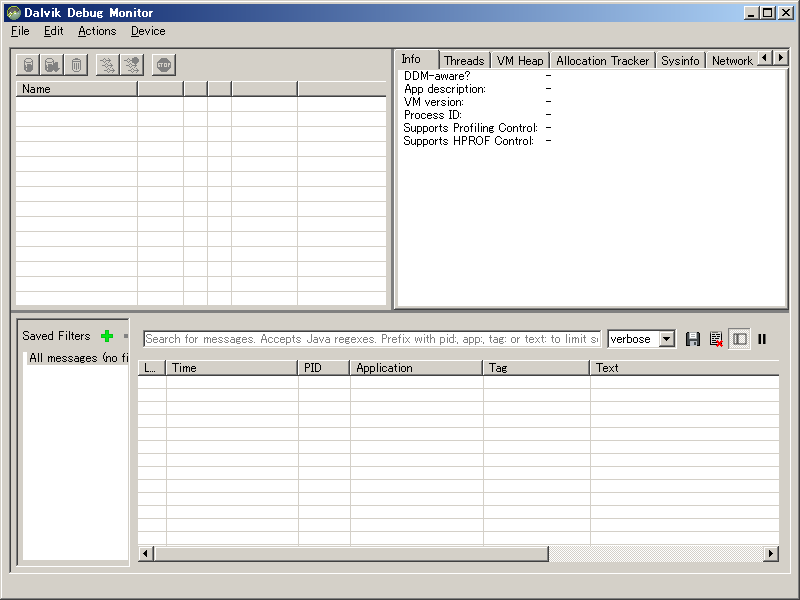This screenshot has width=800, height=600.
Task: Switch to the Network tab
Action: [732, 61]
